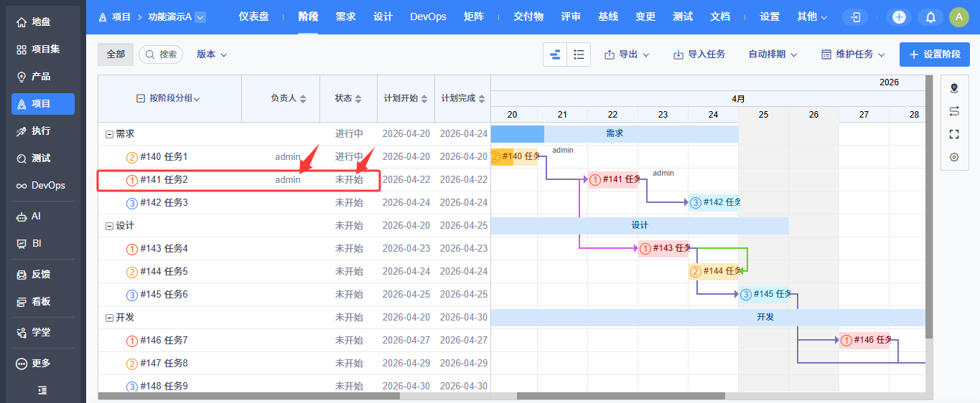The image size is (980, 403).
Task: Enter fullscreen Gantt mode
Action: (954, 134)
